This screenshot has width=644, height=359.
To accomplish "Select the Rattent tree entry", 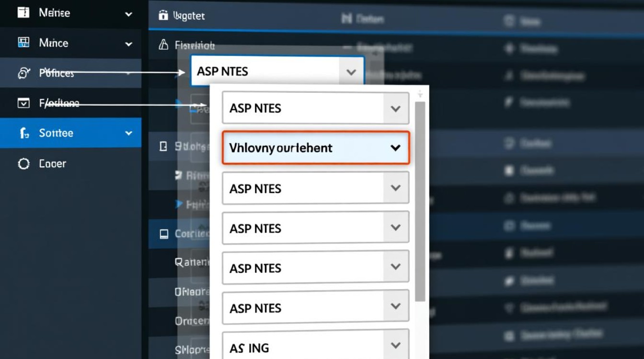I will (192, 262).
